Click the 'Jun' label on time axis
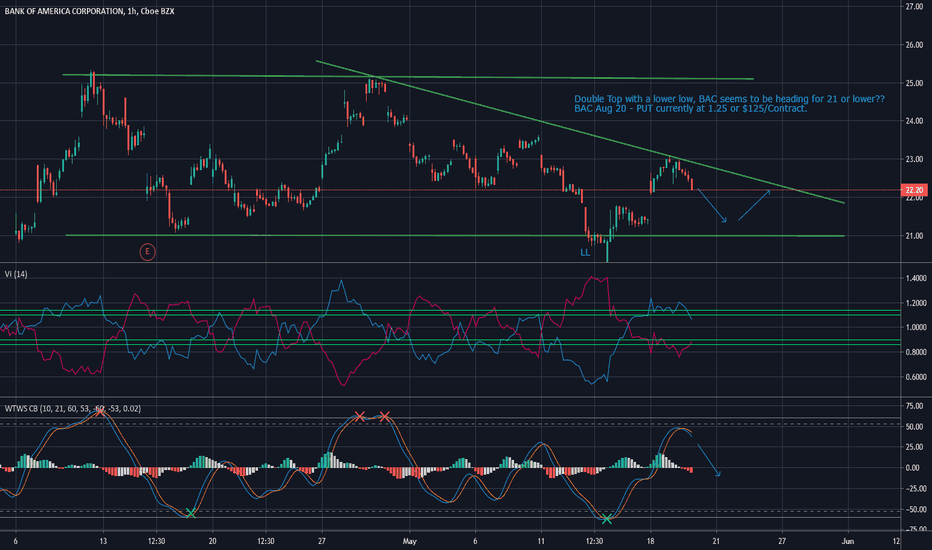Screen dimensions: 932x550 (x=848, y=542)
